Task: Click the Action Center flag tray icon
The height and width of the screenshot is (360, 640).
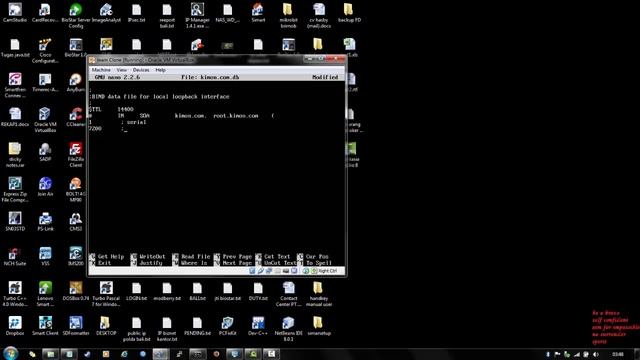Action: tap(557, 354)
